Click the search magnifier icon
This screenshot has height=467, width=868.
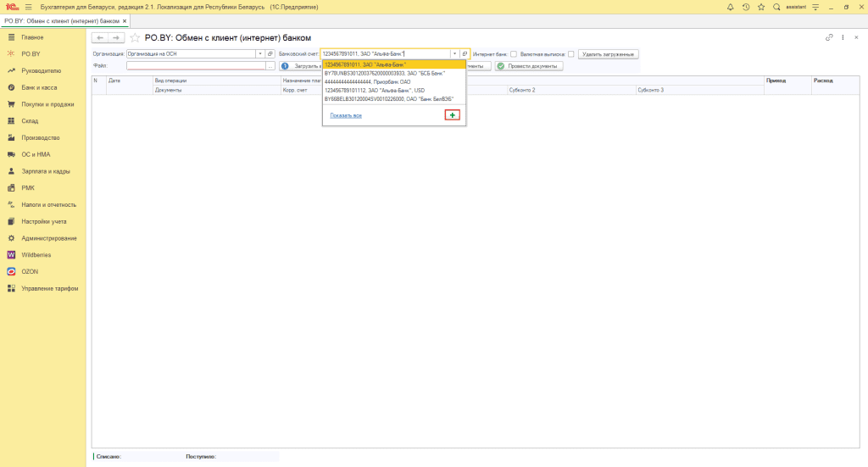point(776,7)
